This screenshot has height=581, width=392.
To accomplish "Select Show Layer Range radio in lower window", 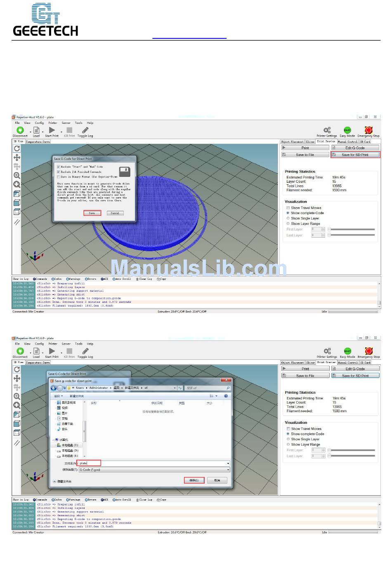I will [x=288, y=444].
